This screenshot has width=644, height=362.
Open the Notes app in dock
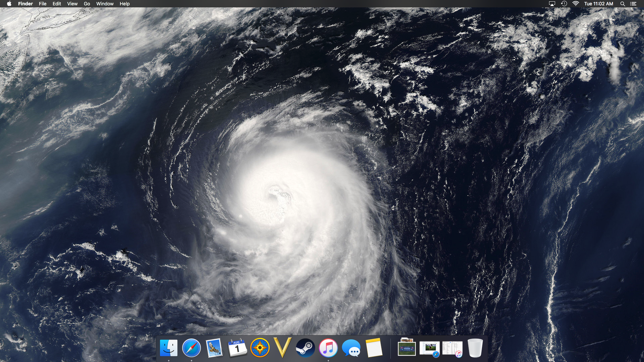(374, 348)
